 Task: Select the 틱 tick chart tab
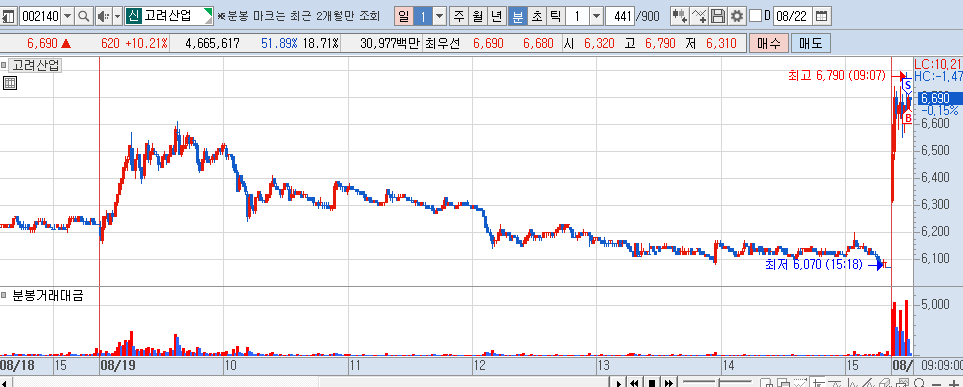point(554,16)
